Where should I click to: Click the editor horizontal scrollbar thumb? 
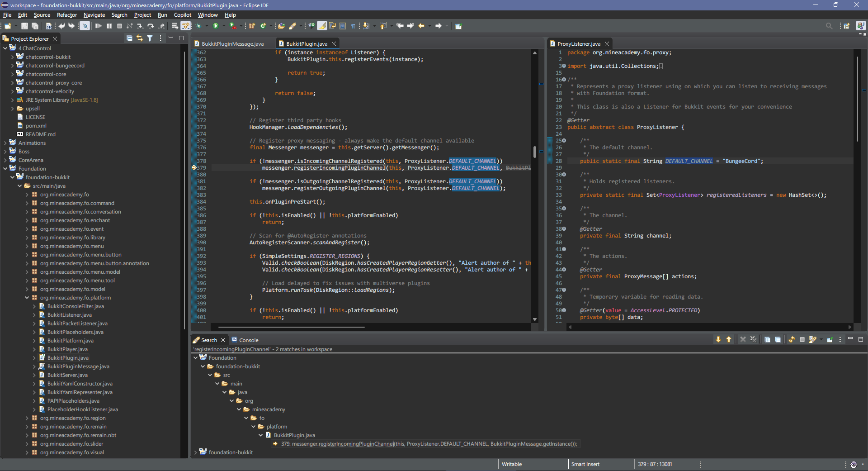pyautogui.click(x=291, y=327)
